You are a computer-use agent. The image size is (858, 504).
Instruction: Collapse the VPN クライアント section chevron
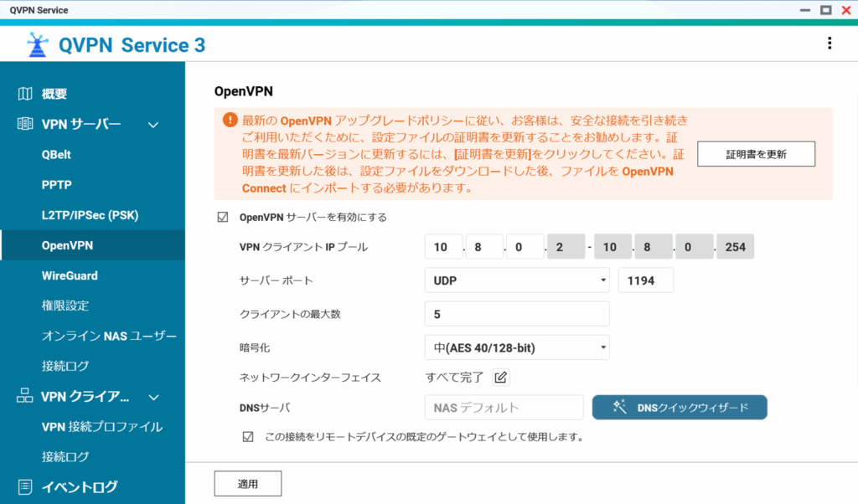pos(154,397)
